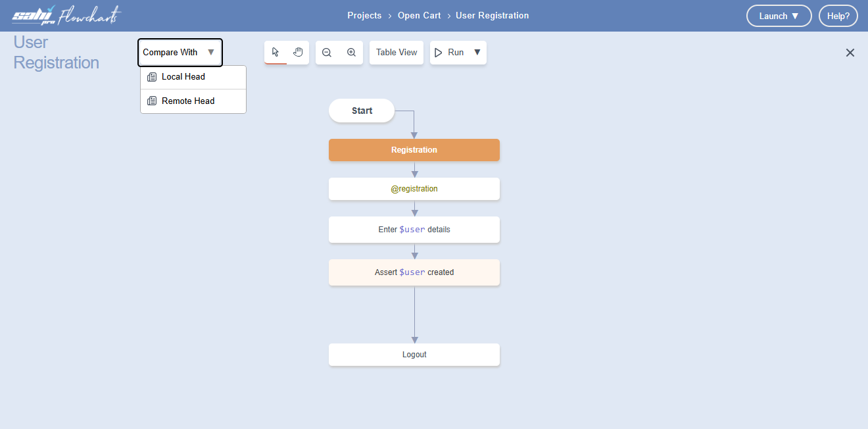Activate the hand pan tool
The image size is (868, 429).
298,53
